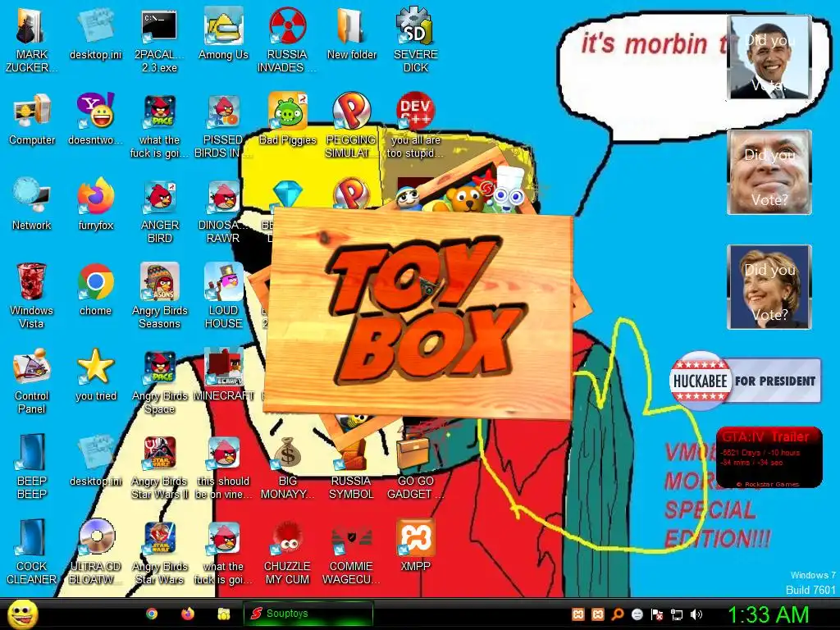This screenshot has height=630, width=840.
Task: Click the Obama 'Did you Vote?' gadget
Action: pyautogui.click(x=769, y=57)
